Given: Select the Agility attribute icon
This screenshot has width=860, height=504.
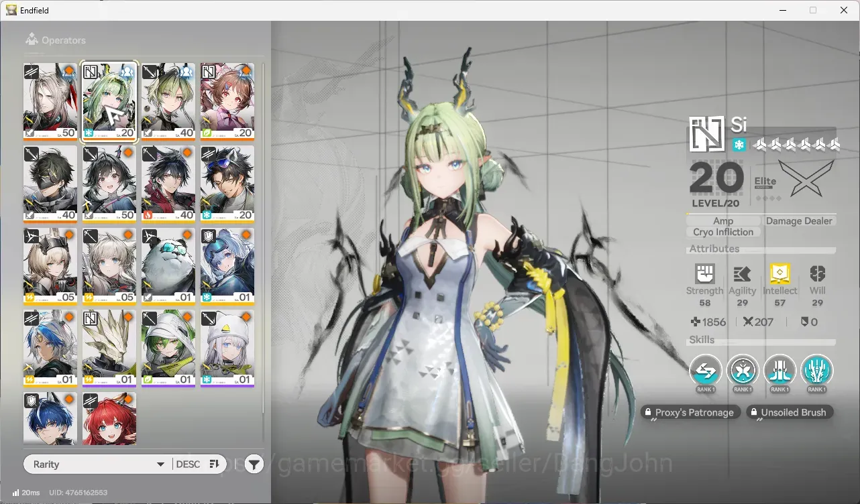Looking at the screenshot, I should click(x=742, y=273).
